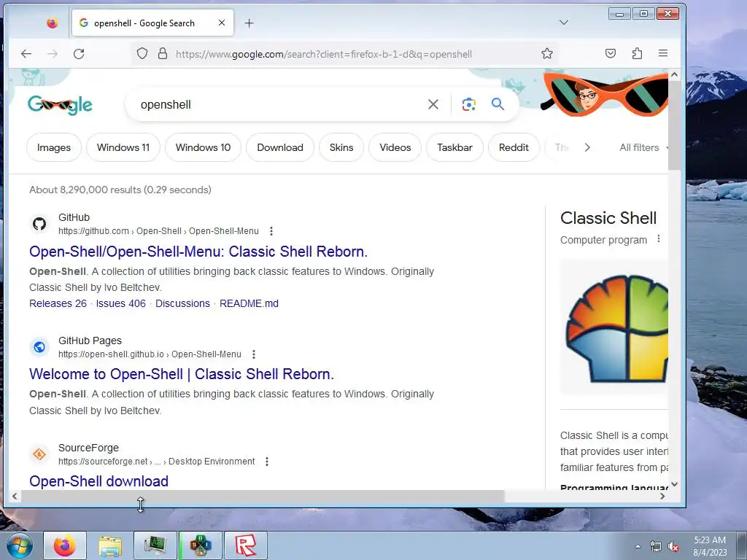Viewport: 747px width, 560px height.
Task: Open Open-Shell/Open-Shell-Menu Classic Shell Reborn link
Action: 198,252
